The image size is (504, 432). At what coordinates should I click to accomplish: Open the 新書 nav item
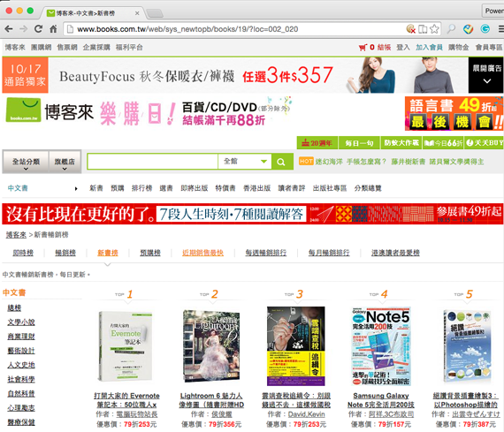(96, 188)
